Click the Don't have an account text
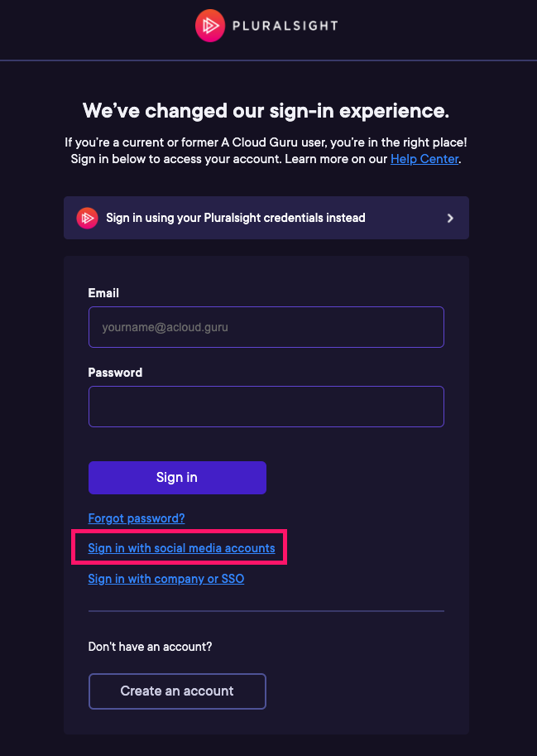 [150, 646]
